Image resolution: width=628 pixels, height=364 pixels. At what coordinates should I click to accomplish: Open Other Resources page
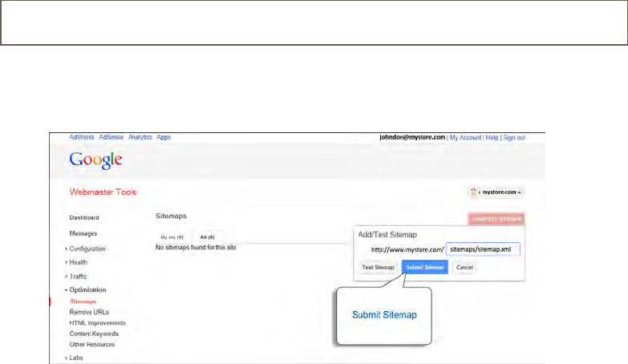coord(91,345)
